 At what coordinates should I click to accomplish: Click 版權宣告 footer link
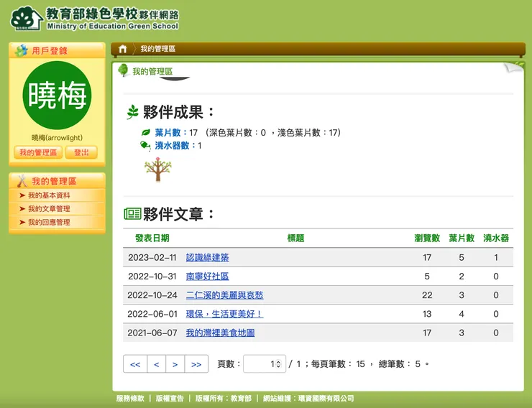tap(170, 399)
